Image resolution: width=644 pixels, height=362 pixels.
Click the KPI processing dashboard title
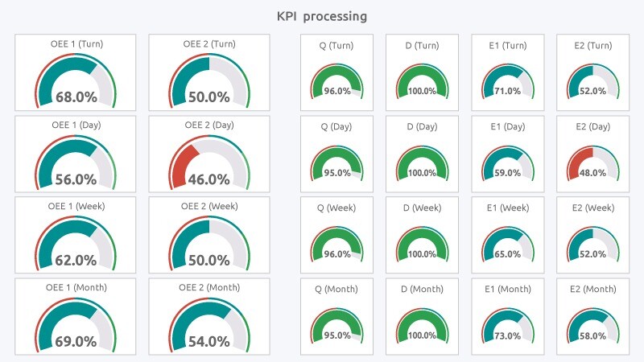coord(322,16)
